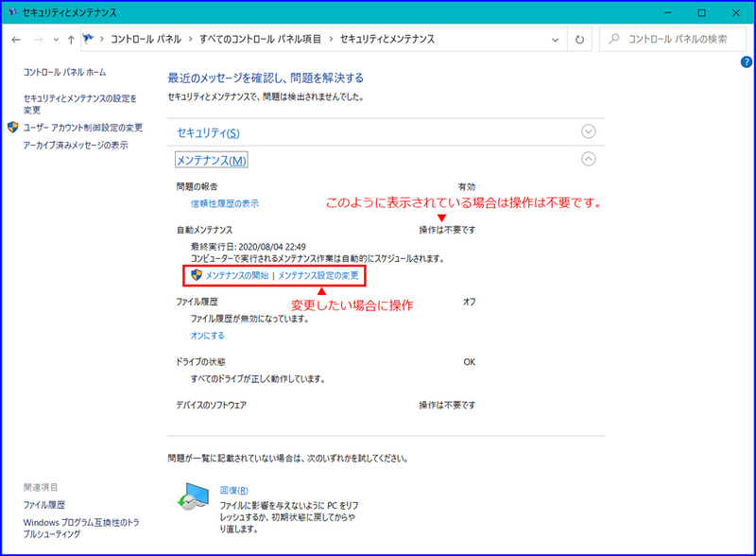Screen dimensions: 756x556
Task: Click the 問題の報告 label
Action: [x=197, y=187]
